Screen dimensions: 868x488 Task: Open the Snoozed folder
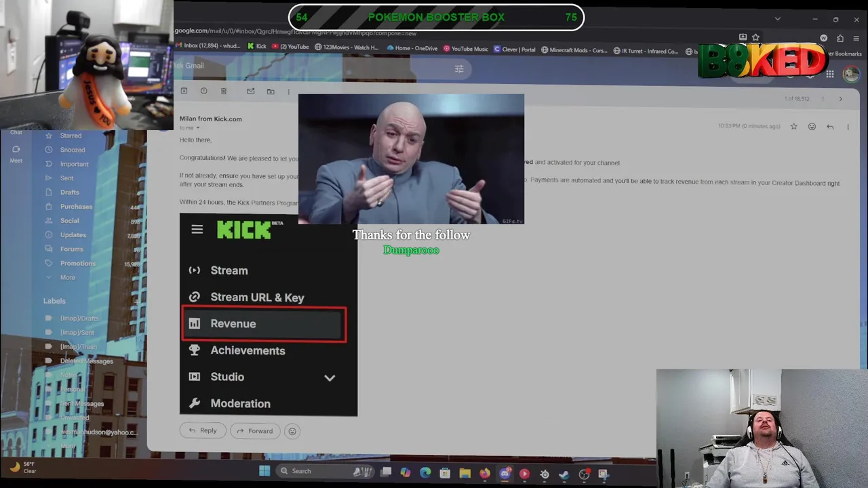point(72,150)
